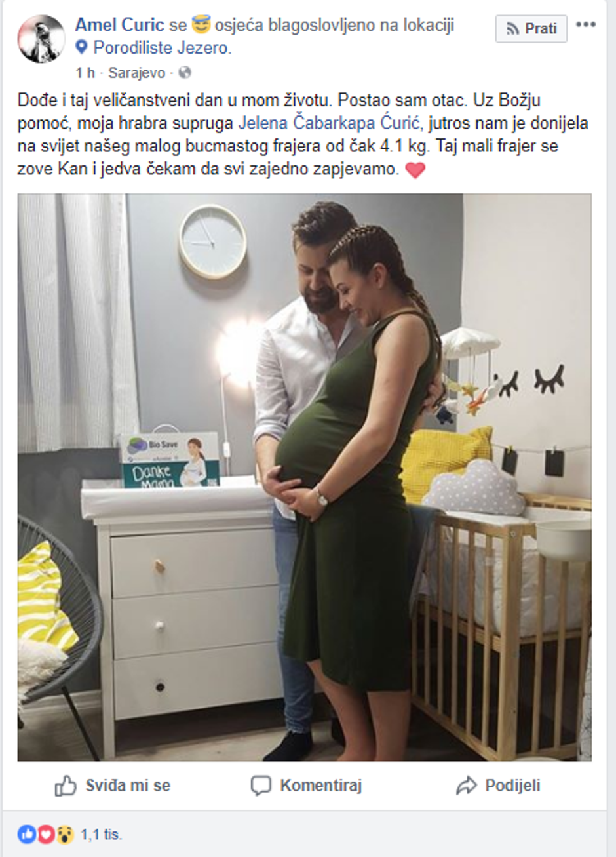Open Amel Curic's profile picture
The height and width of the screenshot is (857, 616).
(41, 39)
